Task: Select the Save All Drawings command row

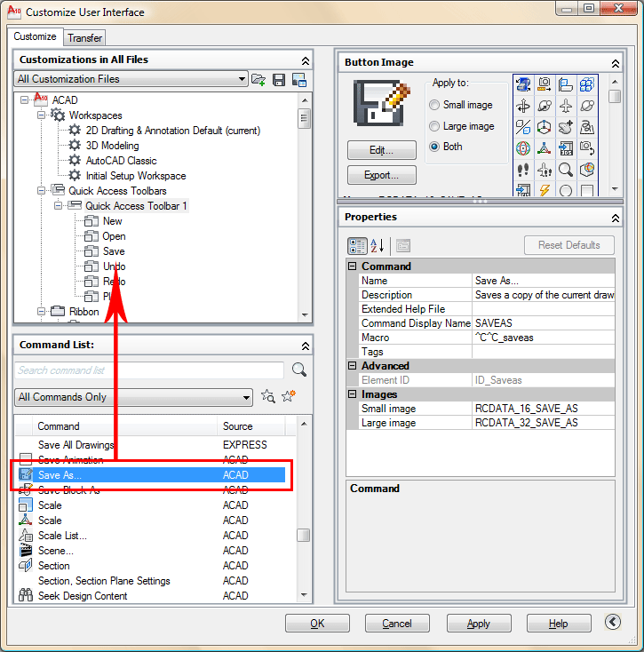Action: pos(151,444)
